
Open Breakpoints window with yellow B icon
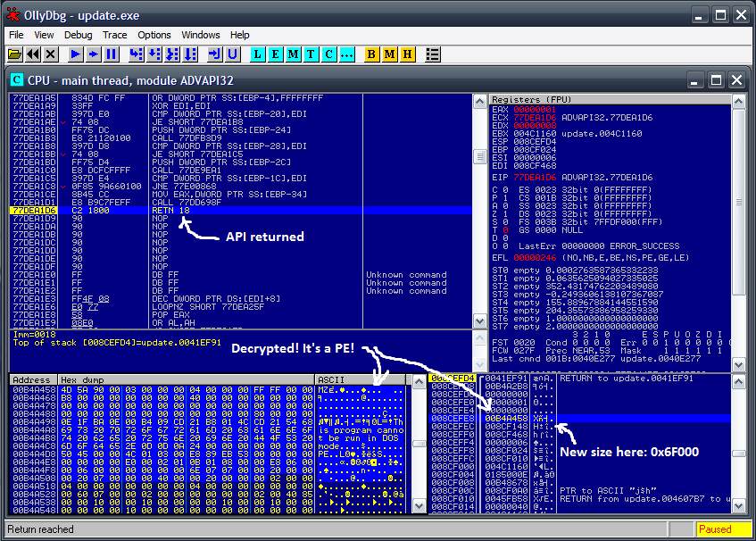click(372, 54)
